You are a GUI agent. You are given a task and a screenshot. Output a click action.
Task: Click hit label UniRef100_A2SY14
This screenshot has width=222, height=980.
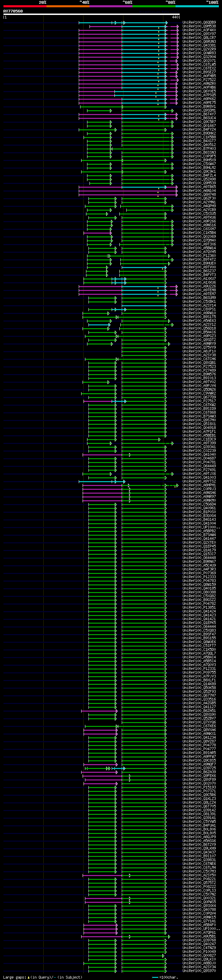(x=199, y=305)
